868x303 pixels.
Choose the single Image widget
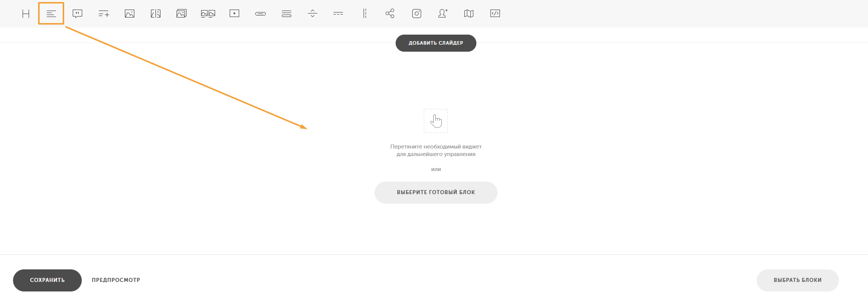tap(129, 14)
